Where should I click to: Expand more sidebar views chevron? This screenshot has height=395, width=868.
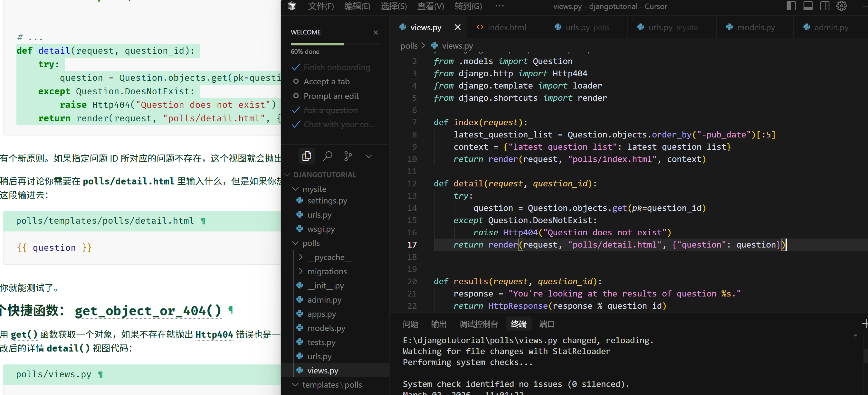pos(369,156)
